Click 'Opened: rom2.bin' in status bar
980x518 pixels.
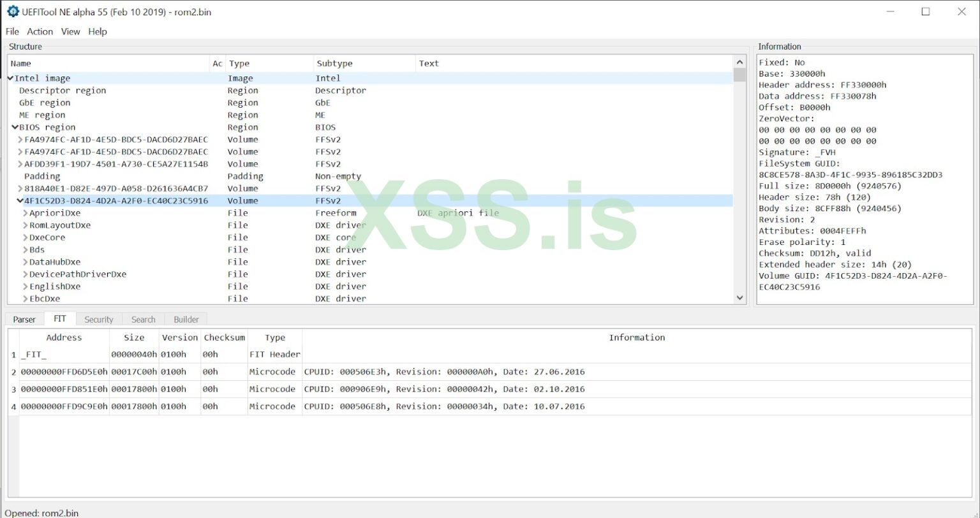click(x=41, y=513)
